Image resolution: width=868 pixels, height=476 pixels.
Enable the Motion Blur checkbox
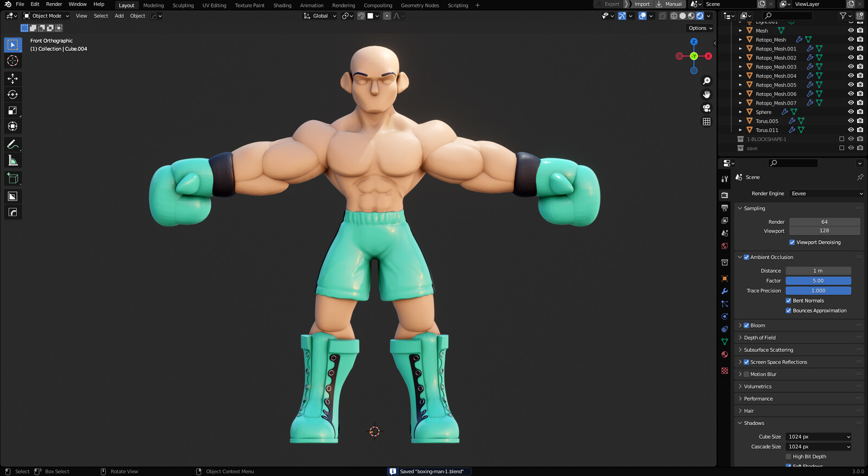click(746, 375)
